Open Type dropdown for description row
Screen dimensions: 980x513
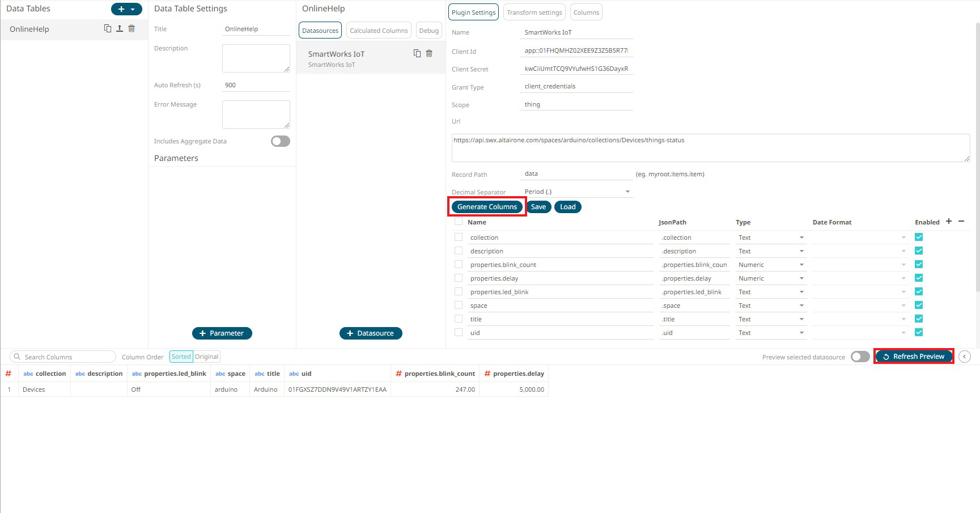[771, 251]
